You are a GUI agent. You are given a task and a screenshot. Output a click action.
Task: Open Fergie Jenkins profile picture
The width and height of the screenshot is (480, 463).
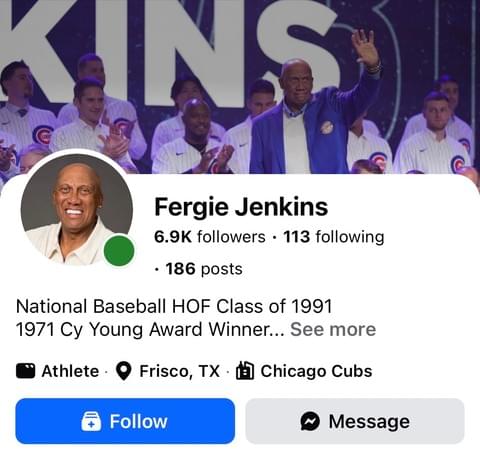click(77, 210)
